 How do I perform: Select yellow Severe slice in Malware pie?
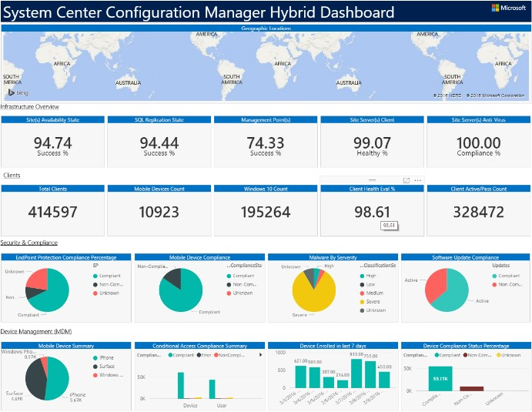click(314, 299)
